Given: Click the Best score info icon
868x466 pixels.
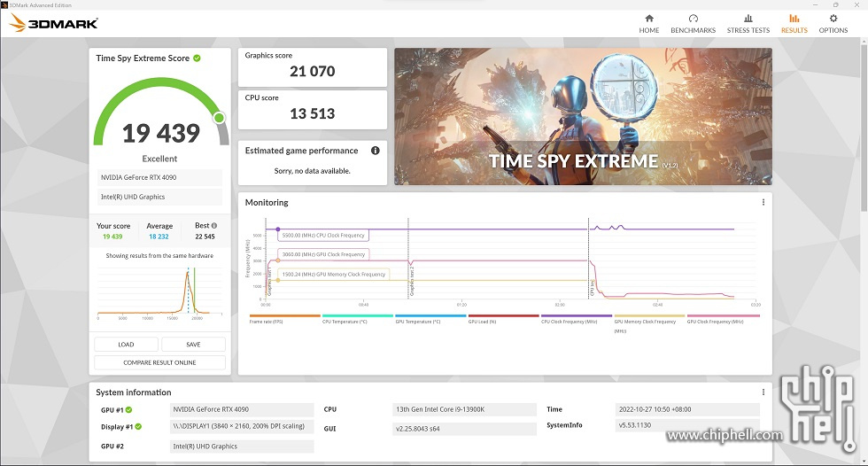Looking at the screenshot, I should (x=214, y=226).
